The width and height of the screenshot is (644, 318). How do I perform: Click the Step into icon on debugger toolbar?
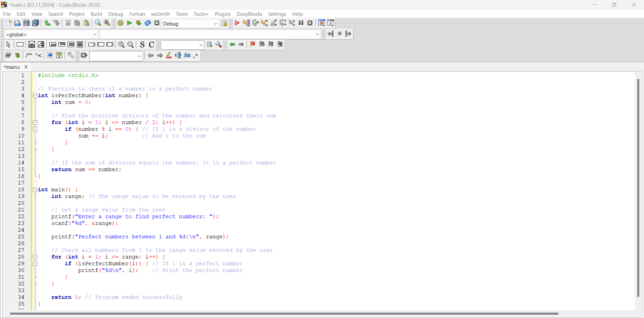pyautogui.click(x=264, y=23)
